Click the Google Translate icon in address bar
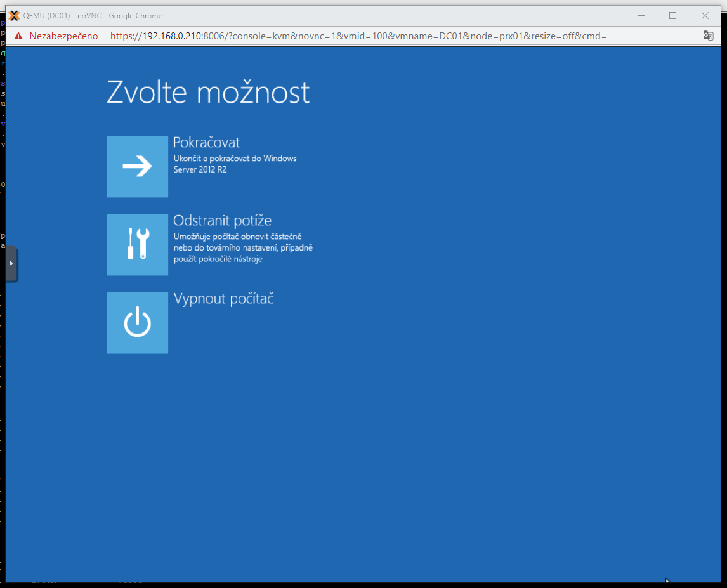This screenshot has width=727, height=588. (x=708, y=36)
